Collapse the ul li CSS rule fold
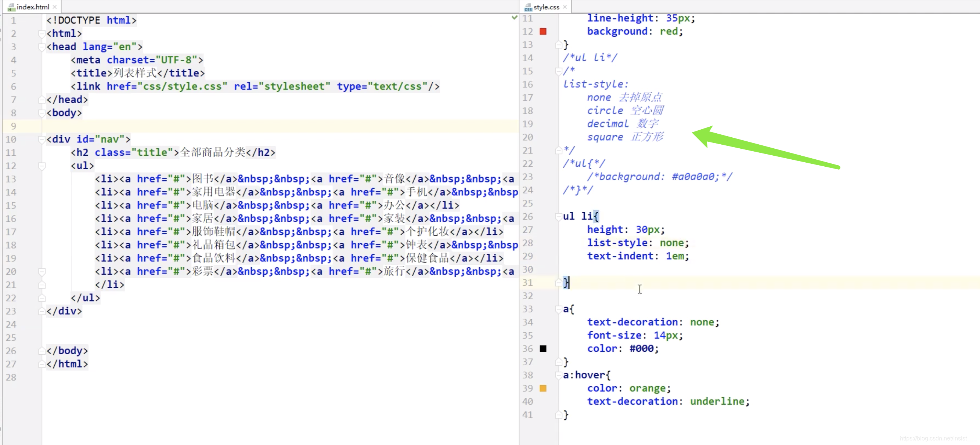 558,217
